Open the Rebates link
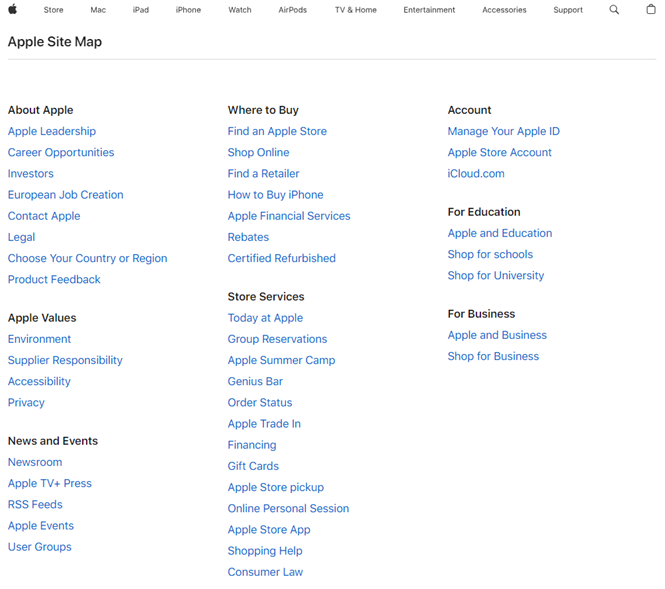This screenshot has width=665, height=589. pos(248,237)
